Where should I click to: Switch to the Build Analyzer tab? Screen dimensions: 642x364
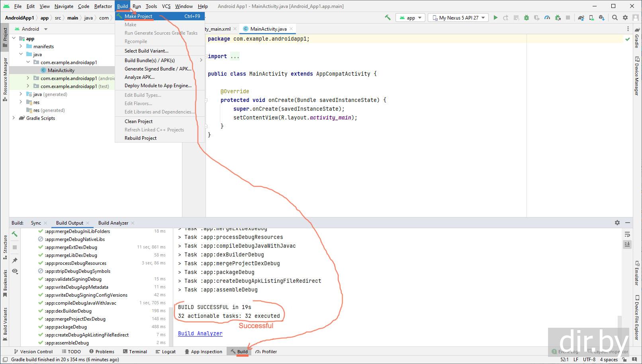point(113,223)
